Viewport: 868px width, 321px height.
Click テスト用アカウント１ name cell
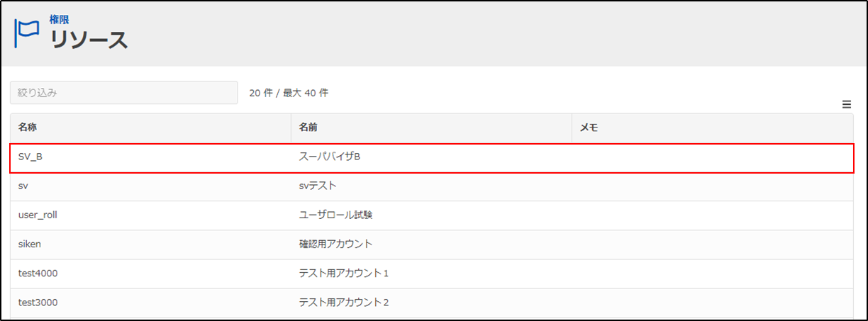[344, 273]
